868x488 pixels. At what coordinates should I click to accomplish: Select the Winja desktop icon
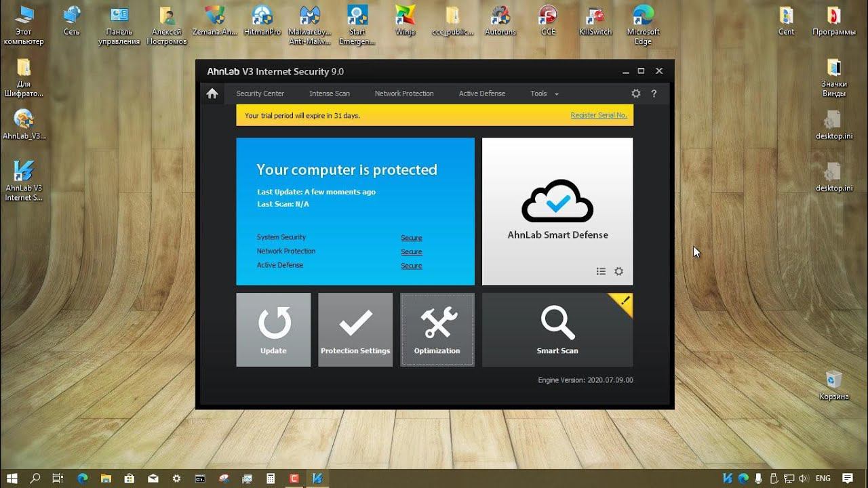point(405,22)
